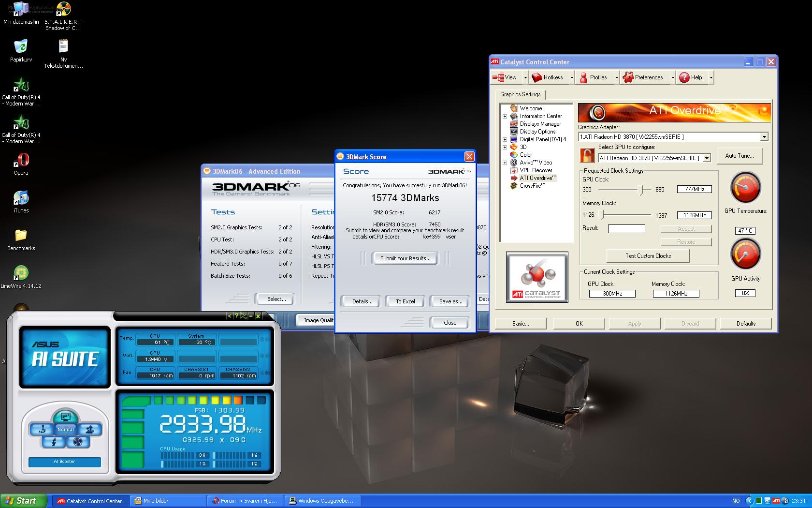Click the AI Suite lightning bolt icon
812x508 pixels.
(x=54, y=441)
